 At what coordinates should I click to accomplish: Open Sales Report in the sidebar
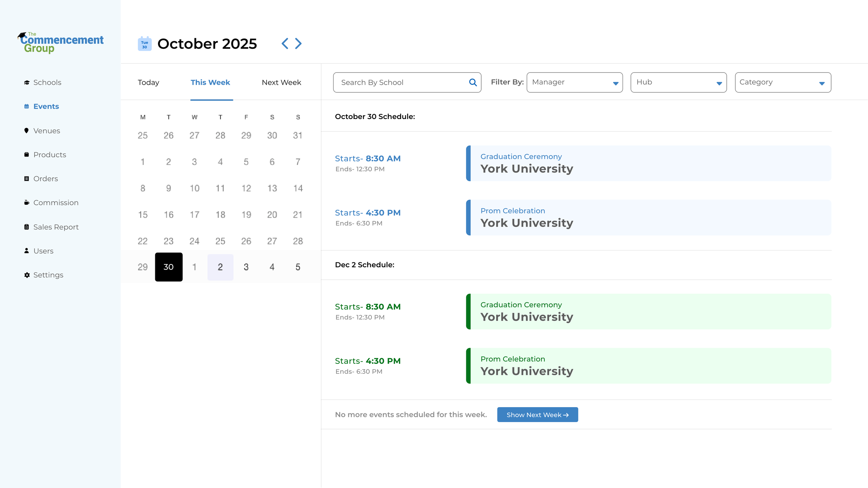coord(56,227)
